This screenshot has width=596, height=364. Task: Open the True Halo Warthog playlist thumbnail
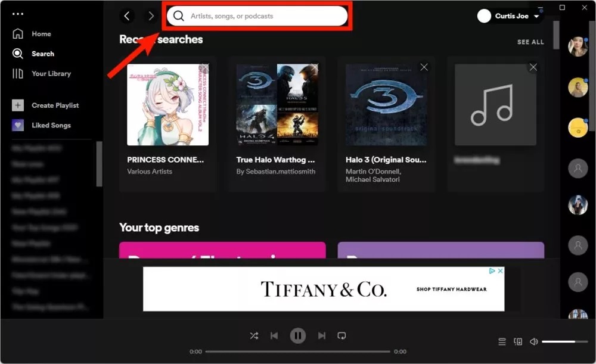pos(277,104)
